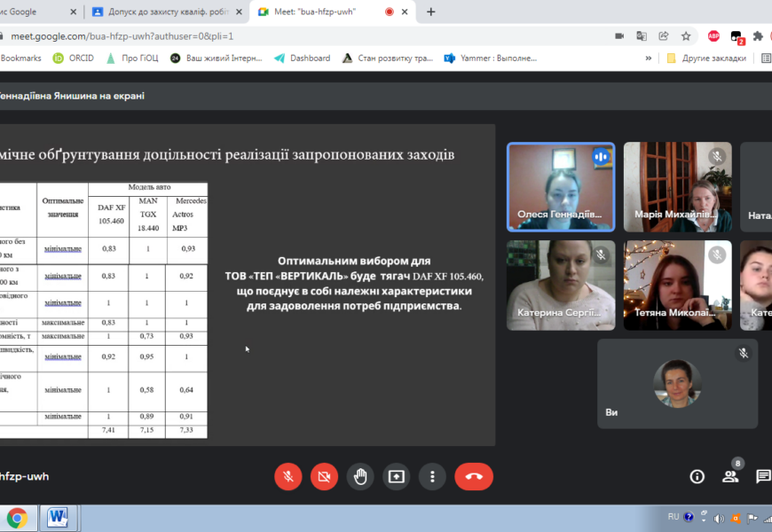The width and height of the screenshot is (772, 532).
Task: Turn on the camera in Meet
Action: 324,476
